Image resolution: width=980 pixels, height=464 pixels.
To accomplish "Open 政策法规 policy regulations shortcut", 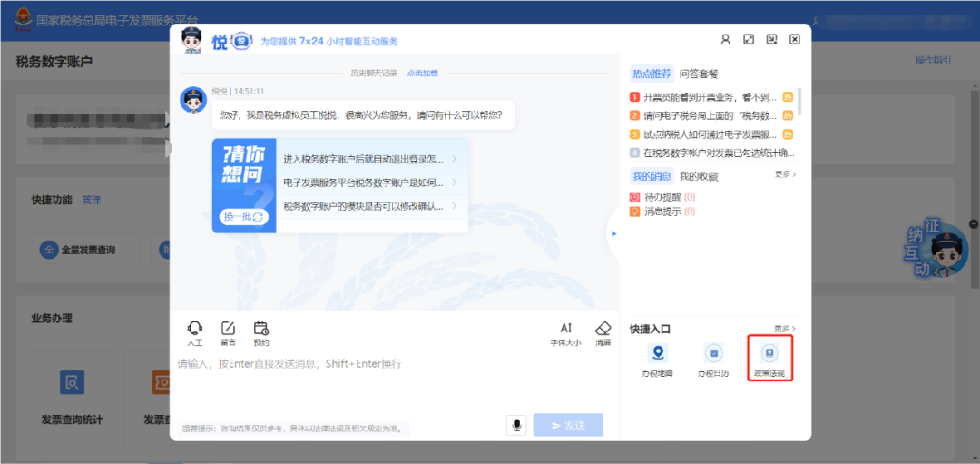I will tap(769, 359).
